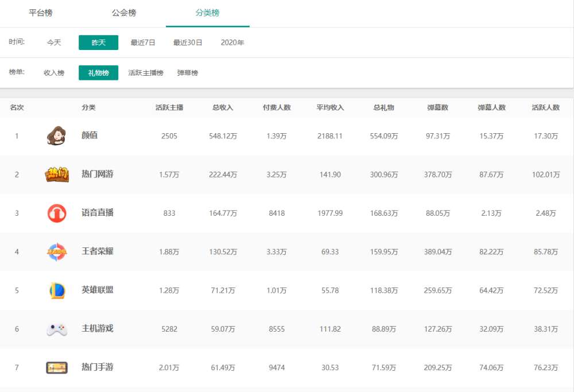Viewport: 574px width, 392px height.
Task: Switch to the 平台榜 tab
Action: 41,13
